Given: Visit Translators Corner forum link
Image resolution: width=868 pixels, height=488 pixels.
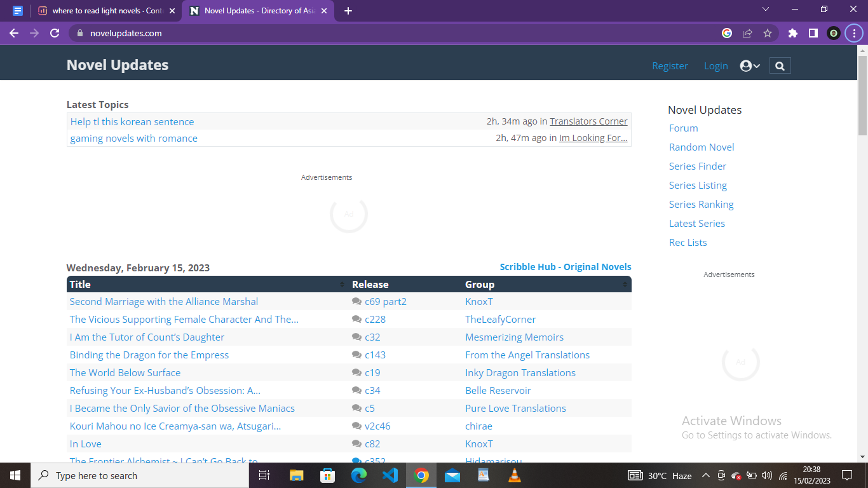Looking at the screenshot, I should pyautogui.click(x=588, y=121).
